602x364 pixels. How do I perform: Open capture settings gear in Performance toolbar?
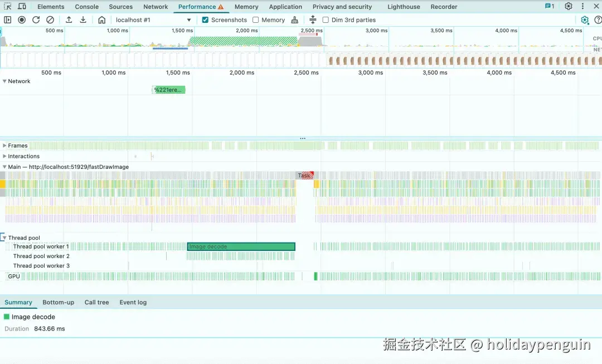[585, 20]
